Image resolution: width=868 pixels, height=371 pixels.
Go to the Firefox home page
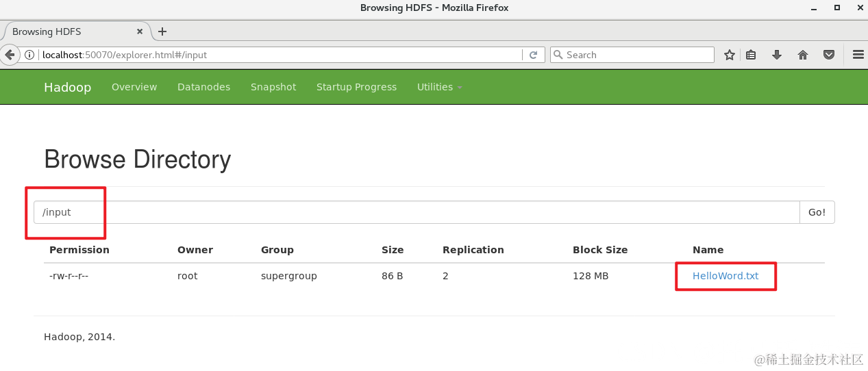(803, 55)
